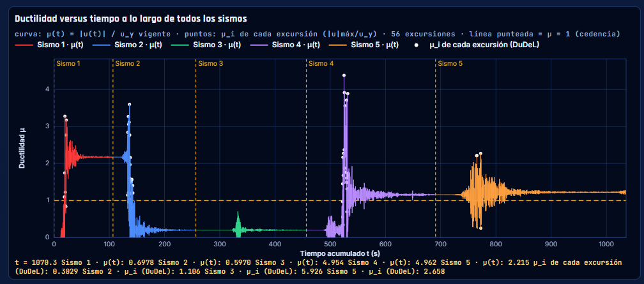Click the red Sismo 1 legend line swatch
Screen dimensions: 644x284
click(24, 45)
